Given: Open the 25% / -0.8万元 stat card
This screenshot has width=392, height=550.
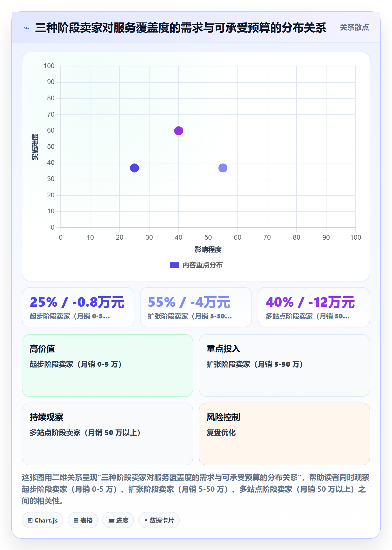Looking at the screenshot, I should [78, 307].
